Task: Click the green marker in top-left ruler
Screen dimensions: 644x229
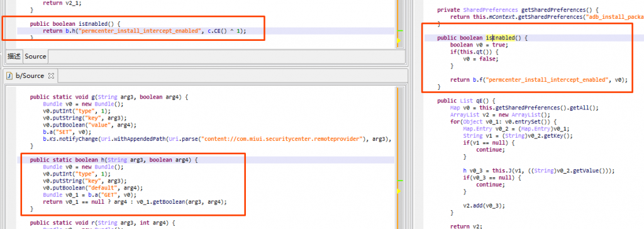Action: (401, 31)
